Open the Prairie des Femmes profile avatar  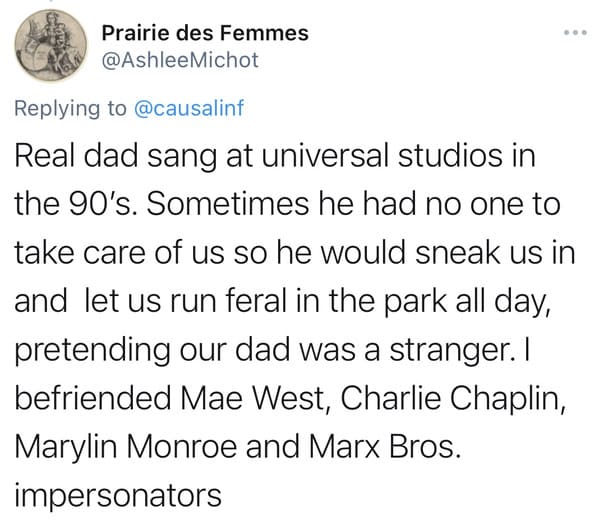coord(50,45)
